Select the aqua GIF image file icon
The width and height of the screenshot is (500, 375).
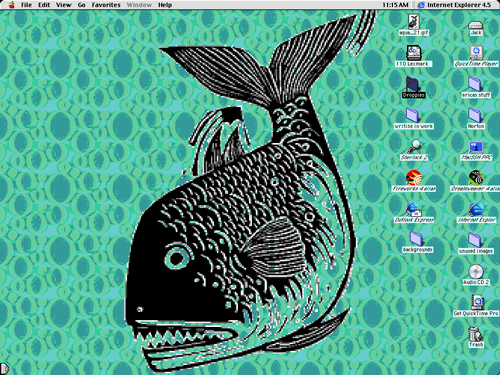[x=414, y=22]
